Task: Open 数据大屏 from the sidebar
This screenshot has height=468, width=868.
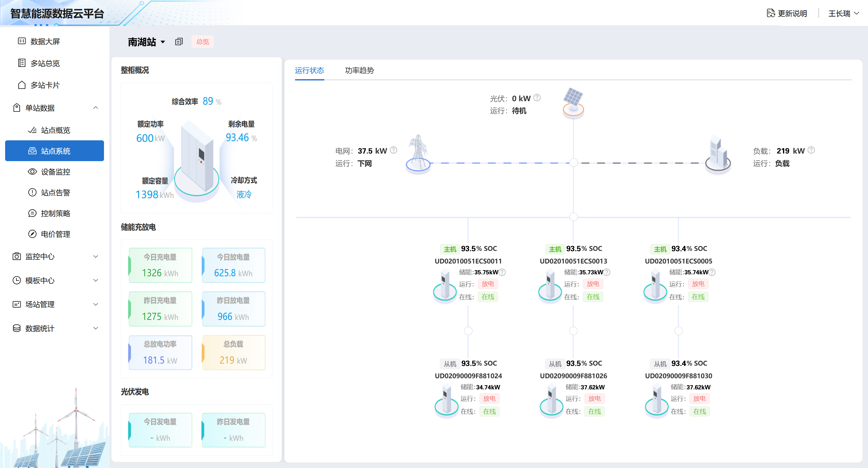Action: 45,42
